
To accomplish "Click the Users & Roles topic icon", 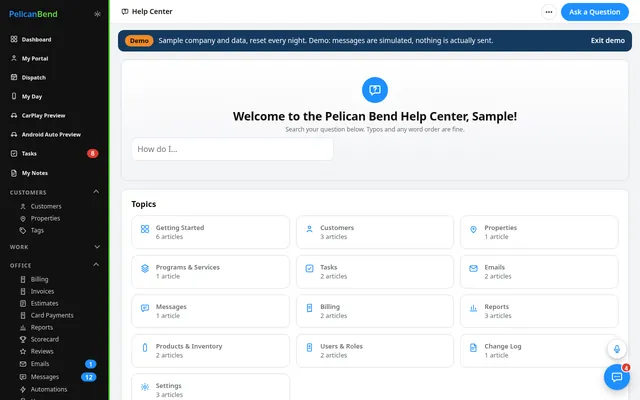I will coord(309,347).
